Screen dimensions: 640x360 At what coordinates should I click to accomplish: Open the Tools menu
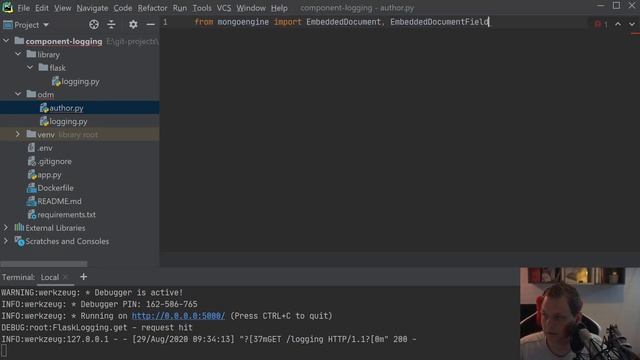(x=202, y=8)
